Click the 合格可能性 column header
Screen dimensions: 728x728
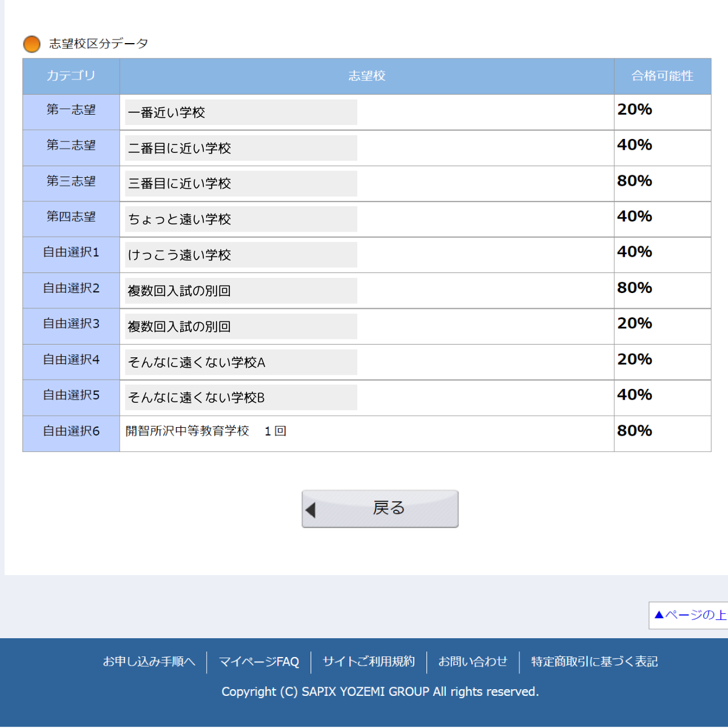pyautogui.click(x=662, y=76)
